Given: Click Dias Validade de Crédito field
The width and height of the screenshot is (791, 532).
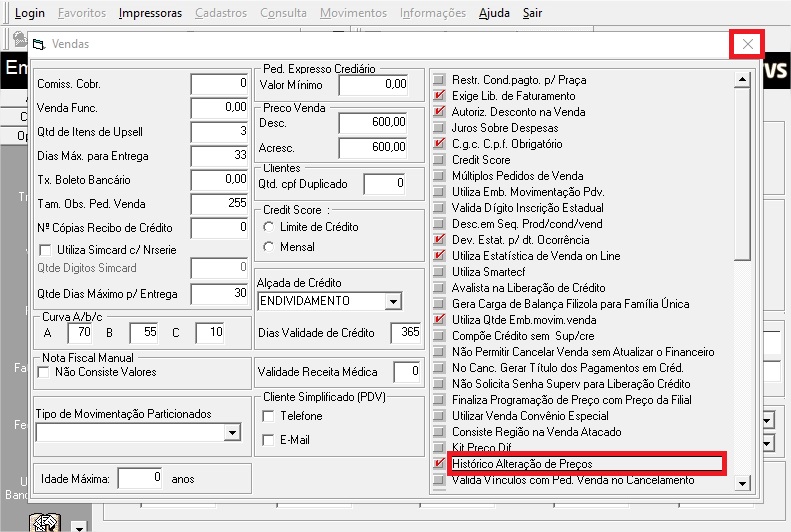Looking at the screenshot, I should 406,333.
